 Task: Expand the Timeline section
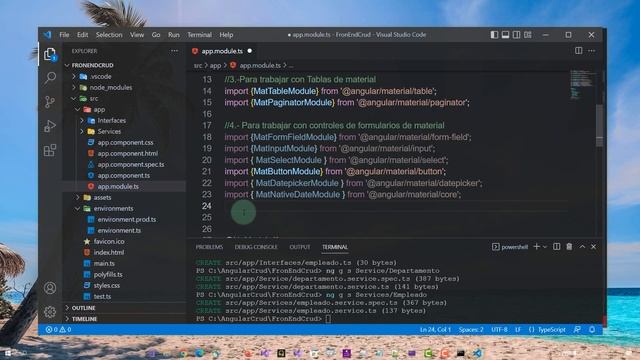point(84,319)
